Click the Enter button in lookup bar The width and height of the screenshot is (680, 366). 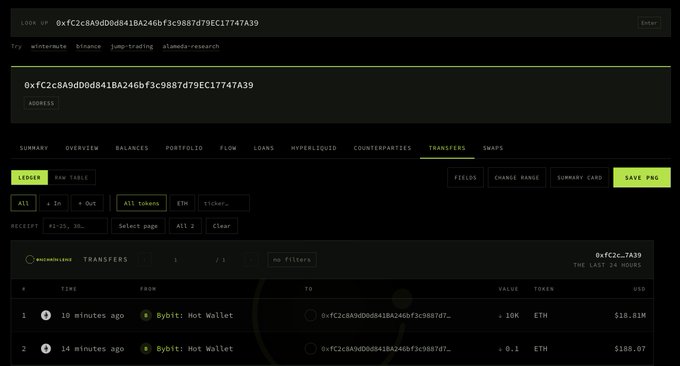(649, 23)
